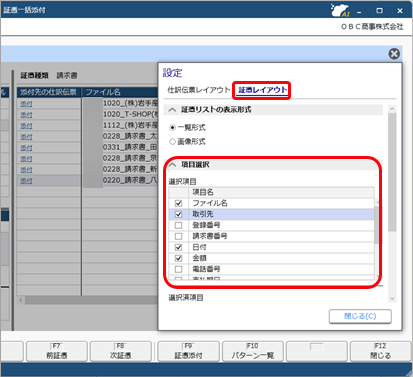413x377 pixels.
Task: Check the 電話番号 checkbox
Action: coord(179,269)
